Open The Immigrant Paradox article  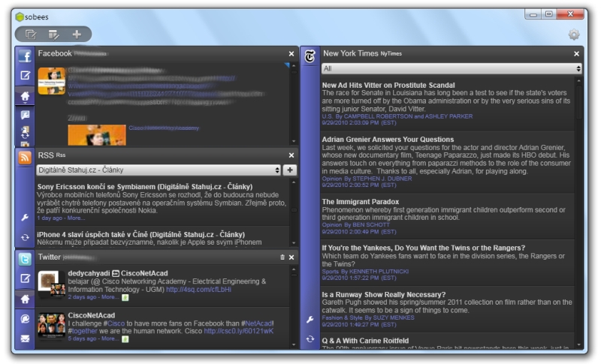pyautogui.click(x=361, y=202)
